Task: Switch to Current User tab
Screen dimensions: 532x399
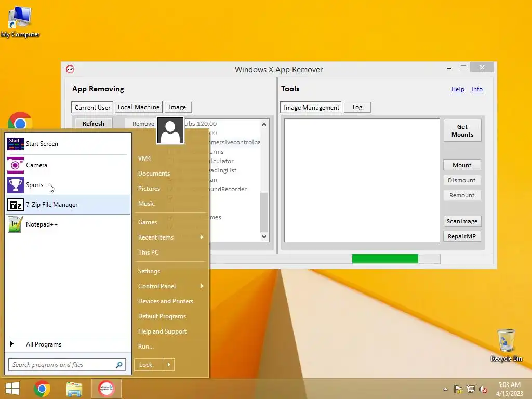Action: [x=92, y=107]
